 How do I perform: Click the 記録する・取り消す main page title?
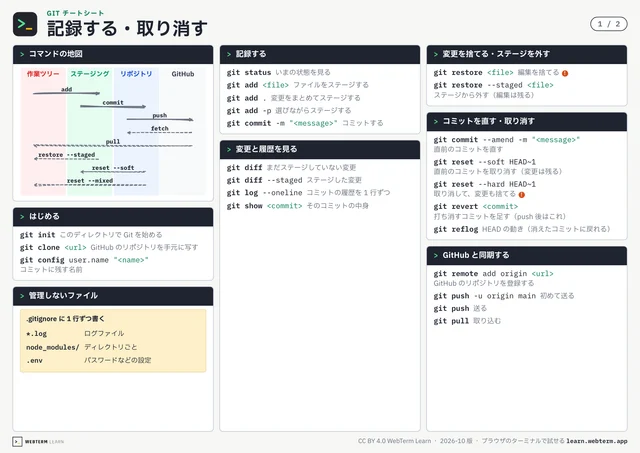[x=127, y=29]
